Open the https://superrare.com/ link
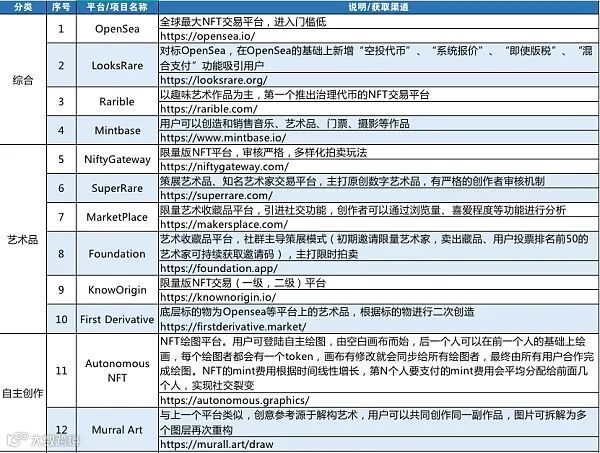The image size is (600, 453). 216,196
